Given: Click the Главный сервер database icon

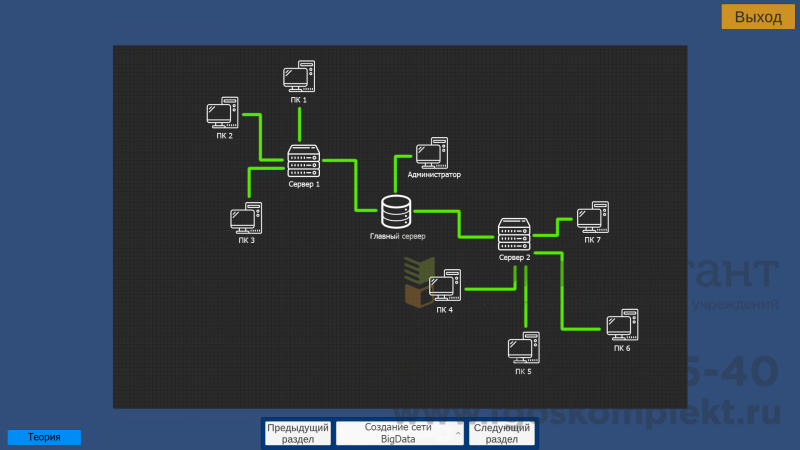Looking at the screenshot, I should pos(396,213).
